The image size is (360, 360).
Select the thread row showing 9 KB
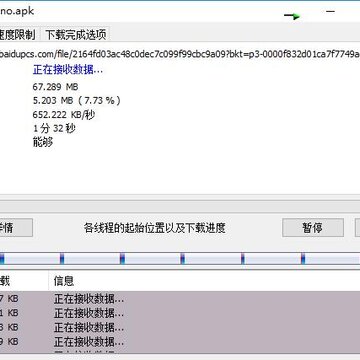pyautogui.click(x=180, y=342)
